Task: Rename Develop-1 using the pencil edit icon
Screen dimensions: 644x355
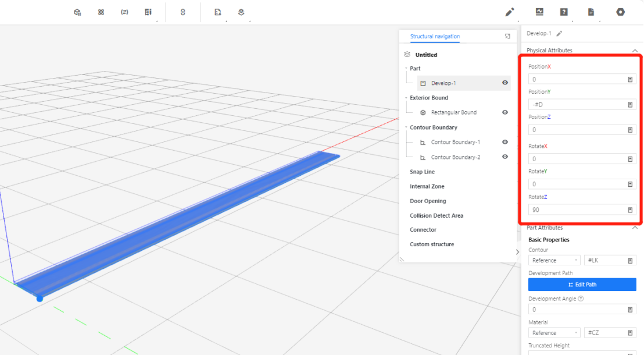Action: tap(559, 34)
